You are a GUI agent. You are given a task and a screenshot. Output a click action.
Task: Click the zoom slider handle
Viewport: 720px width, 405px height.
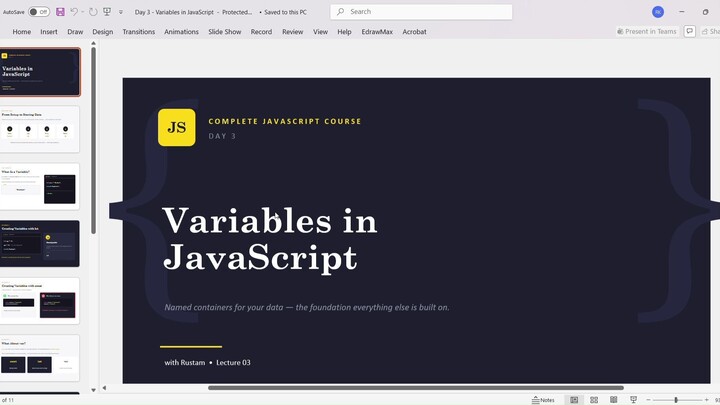click(x=676, y=400)
